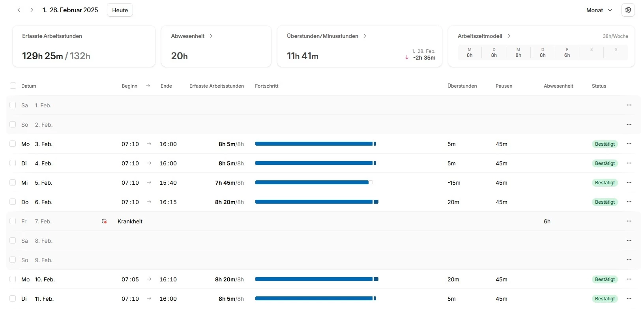The width and height of the screenshot is (644, 311).
Task: Click the arrow between Beginn and Ende headers
Action: click(x=148, y=86)
